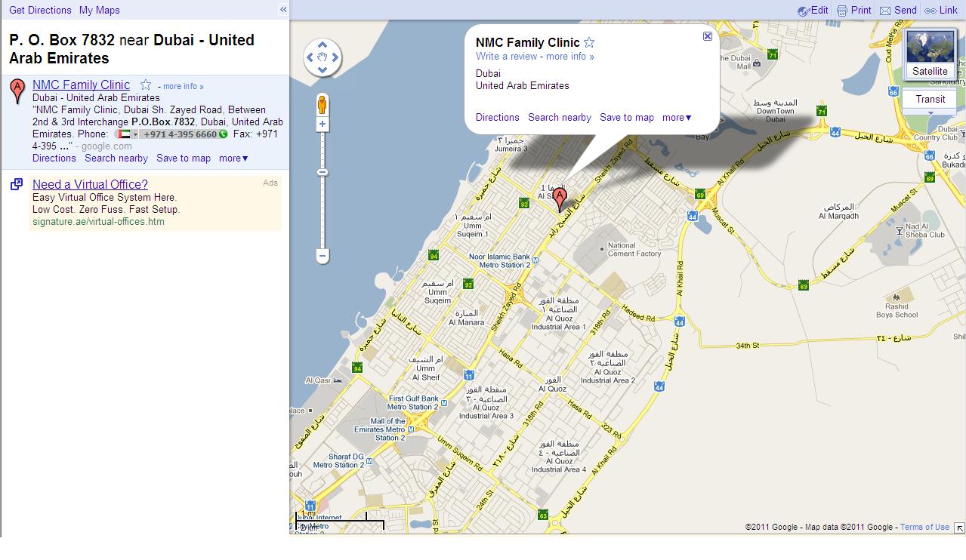Click the National Cement Factory label
The width and height of the screenshot is (966, 560).
click(634, 250)
